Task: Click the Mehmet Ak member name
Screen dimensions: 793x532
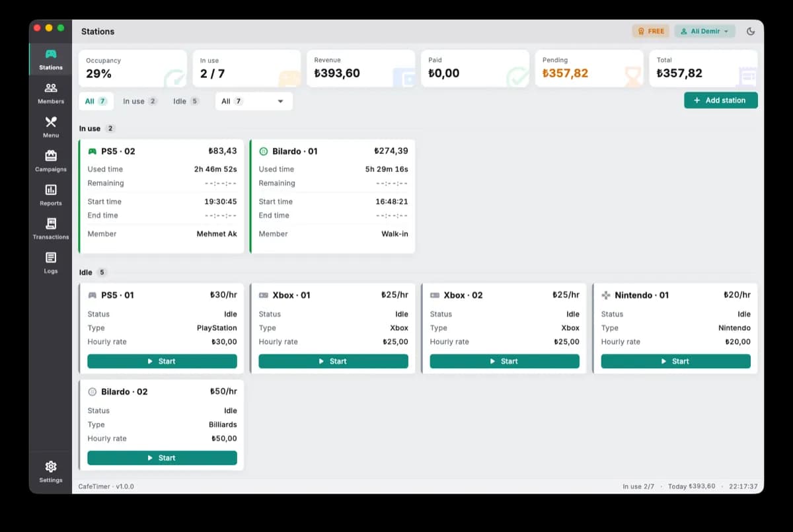Action: click(217, 234)
